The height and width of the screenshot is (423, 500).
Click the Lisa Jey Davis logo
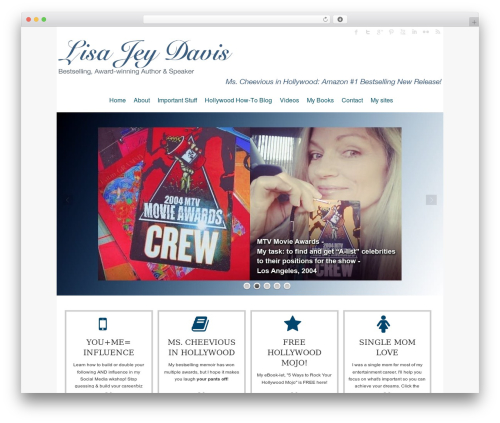click(x=145, y=53)
